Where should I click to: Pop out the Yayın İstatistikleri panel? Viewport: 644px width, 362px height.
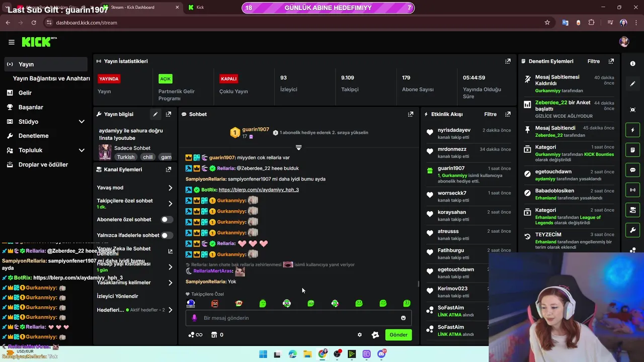click(508, 61)
